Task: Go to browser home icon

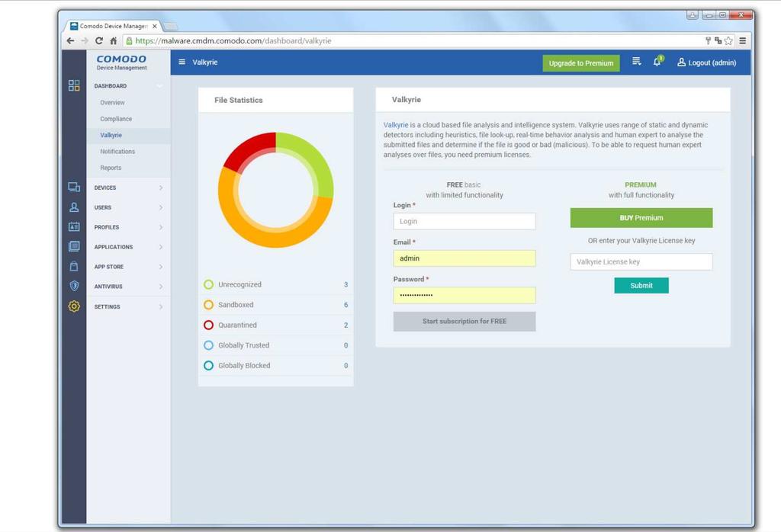Action: [113, 41]
